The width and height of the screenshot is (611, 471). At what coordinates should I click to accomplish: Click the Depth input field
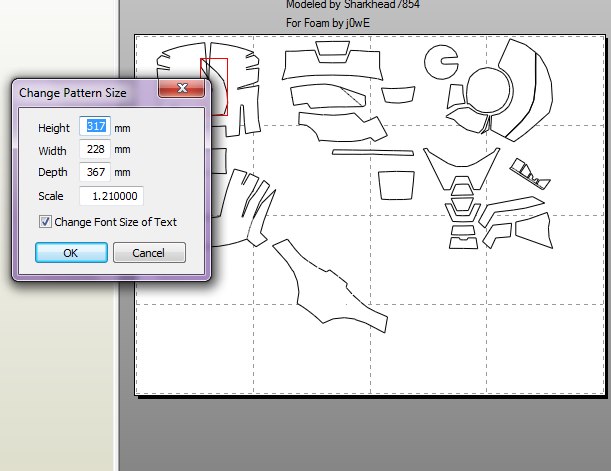[95, 172]
